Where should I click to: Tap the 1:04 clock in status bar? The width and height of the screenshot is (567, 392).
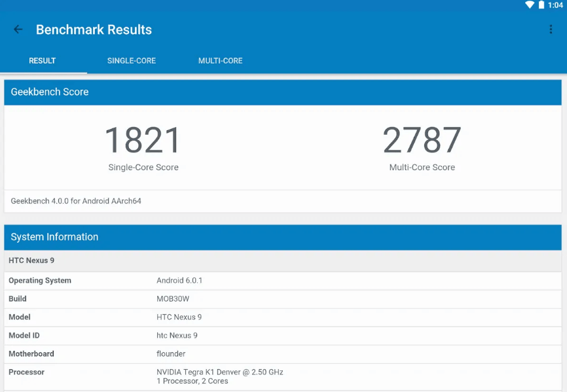coord(555,5)
